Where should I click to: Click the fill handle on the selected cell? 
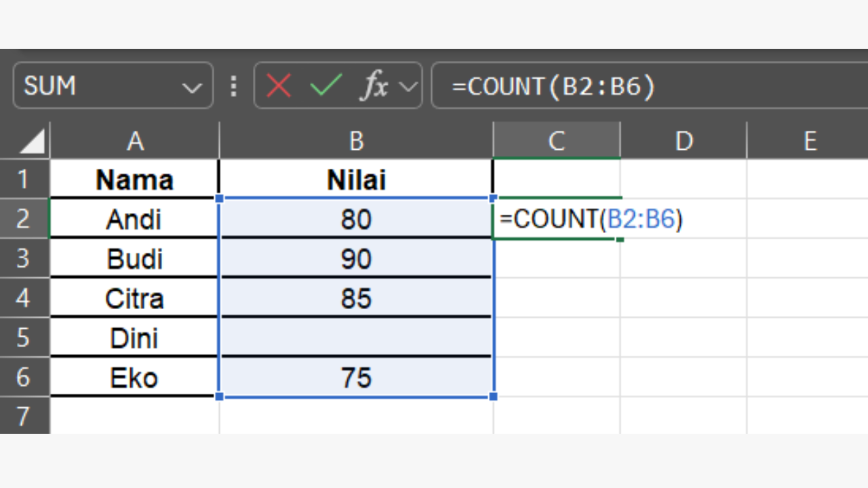(619, 239)
